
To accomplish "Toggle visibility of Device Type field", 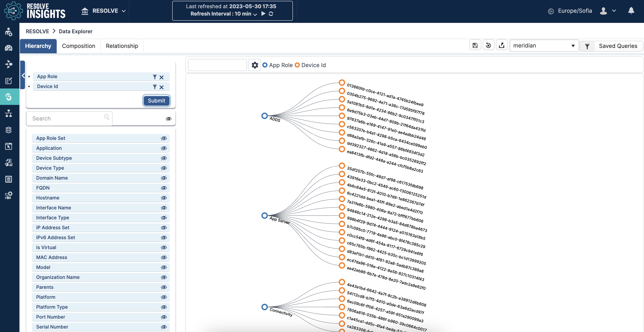I will 164,168.
